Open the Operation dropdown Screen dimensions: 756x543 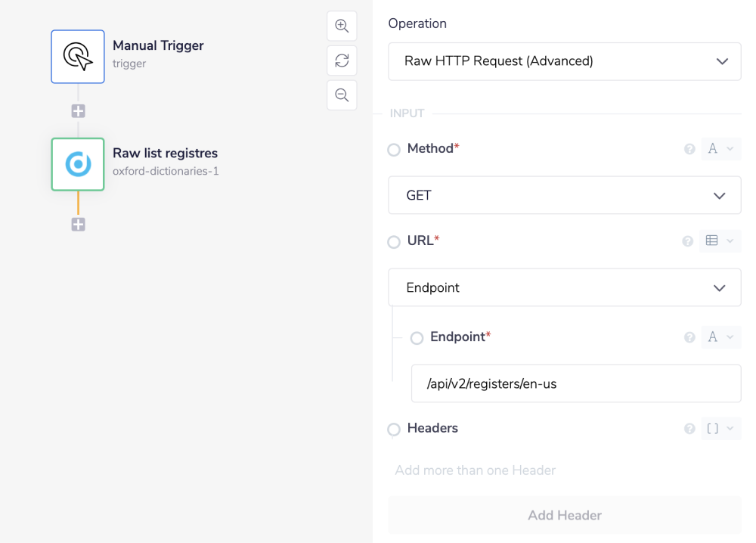[564, 61]
